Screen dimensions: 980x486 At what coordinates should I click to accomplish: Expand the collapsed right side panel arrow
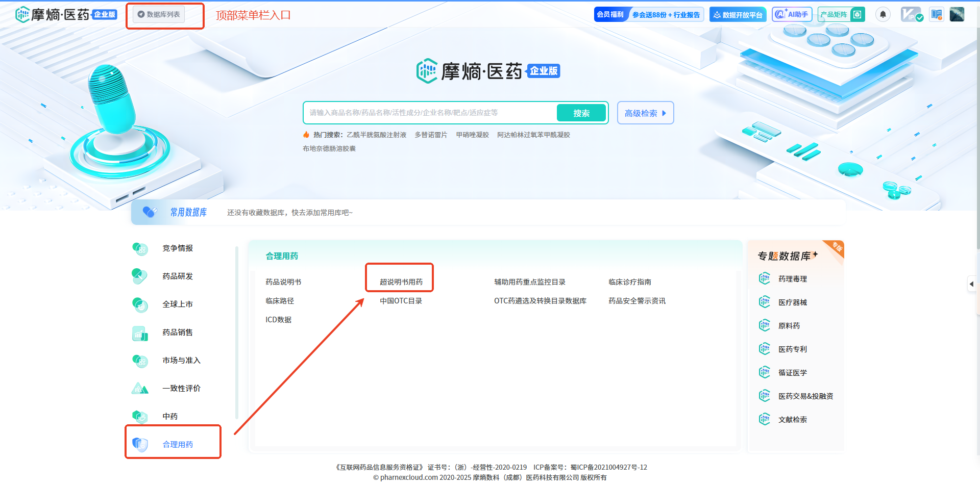tap(972, 284)
